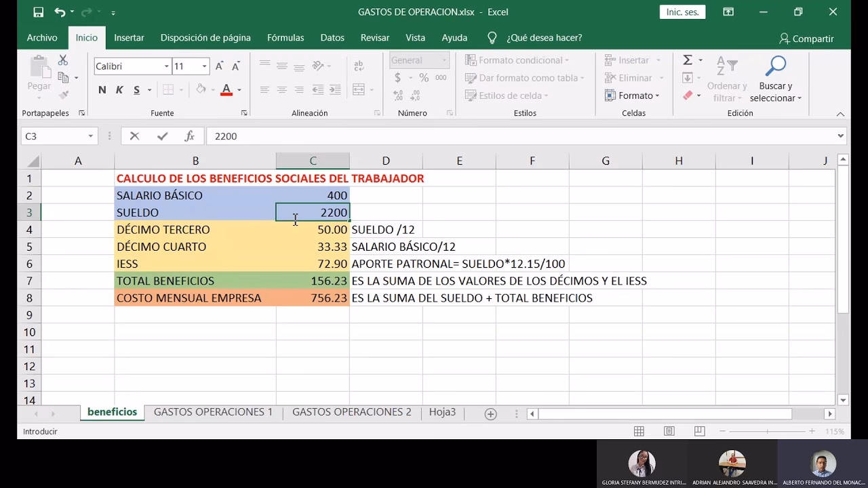Click the red font color button

(x=226, y=90)
